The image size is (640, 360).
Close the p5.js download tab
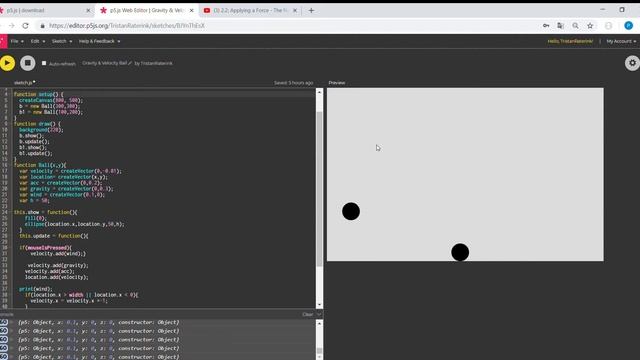(88, 10)
